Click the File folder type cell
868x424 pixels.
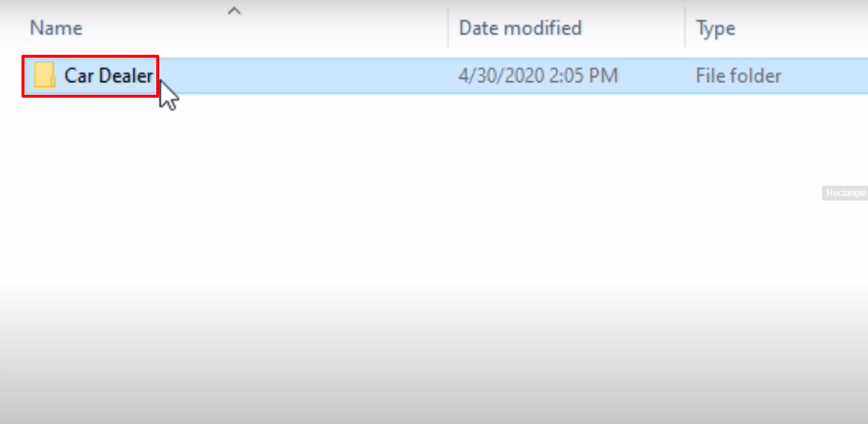pyautogui.click(x=738, y=75)
